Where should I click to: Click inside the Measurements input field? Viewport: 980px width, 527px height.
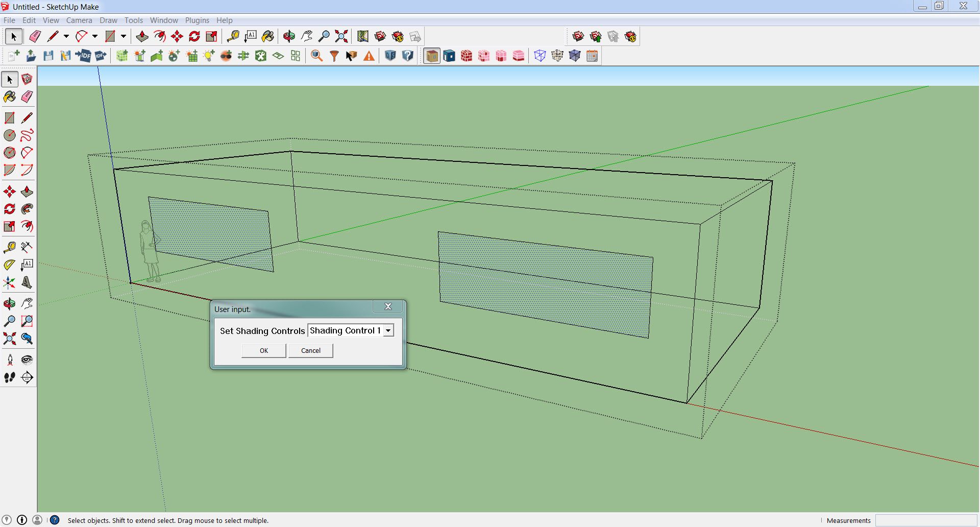[x=926, y=520]
